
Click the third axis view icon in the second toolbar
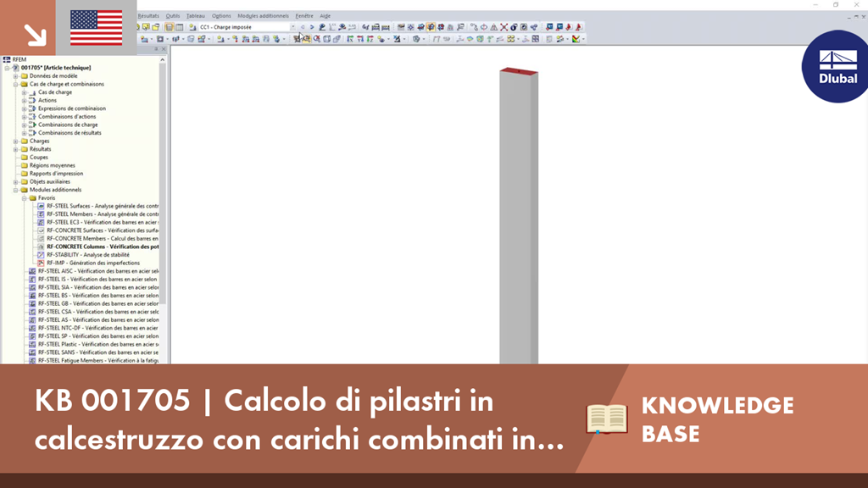370,39
